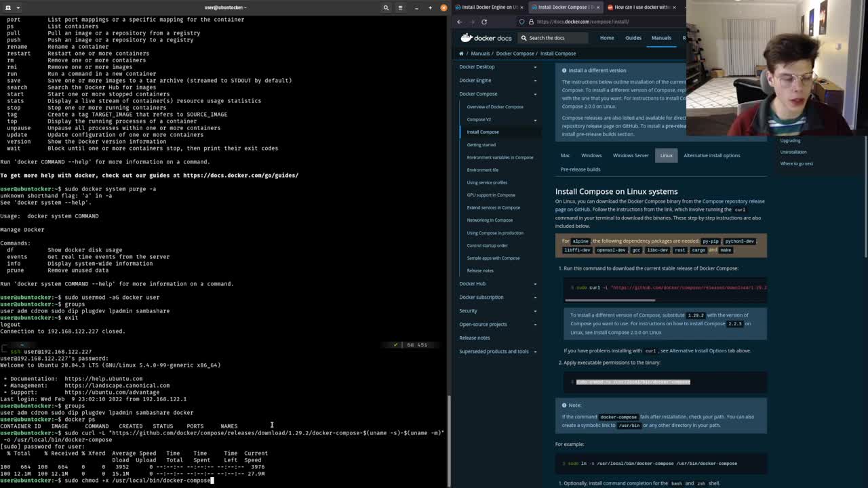The image size is (868, 488).
Task: Focus the Search the docs field
Action: pyautogui.click(x=553, y=38)
